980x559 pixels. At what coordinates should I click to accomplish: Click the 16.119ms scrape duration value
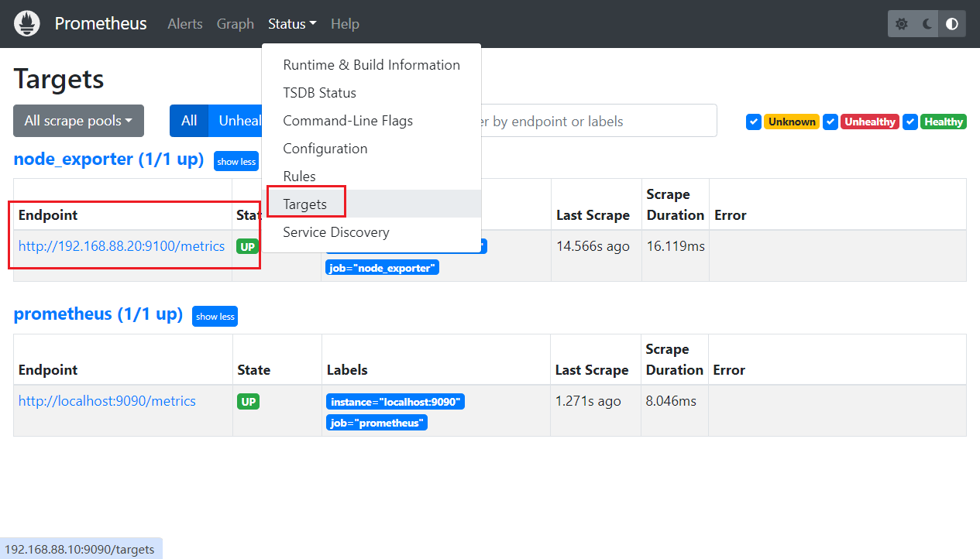(676, 246)
